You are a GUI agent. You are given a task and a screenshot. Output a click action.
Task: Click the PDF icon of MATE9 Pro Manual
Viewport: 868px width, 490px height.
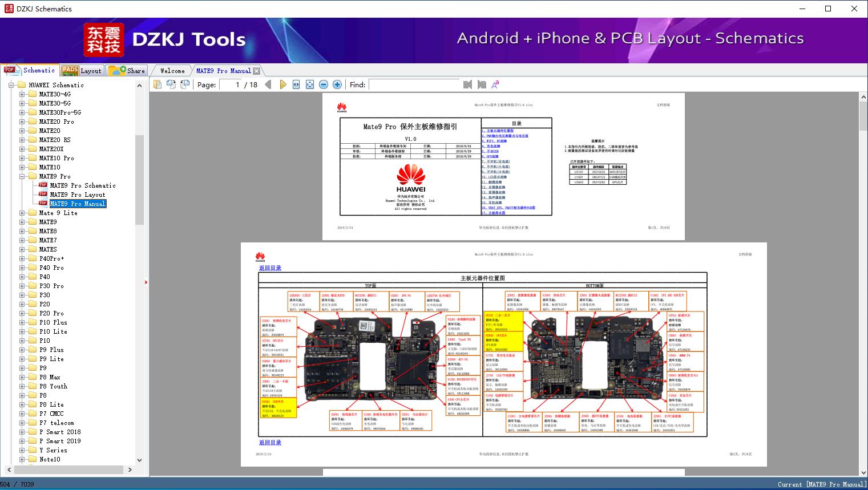coord(43,203)
